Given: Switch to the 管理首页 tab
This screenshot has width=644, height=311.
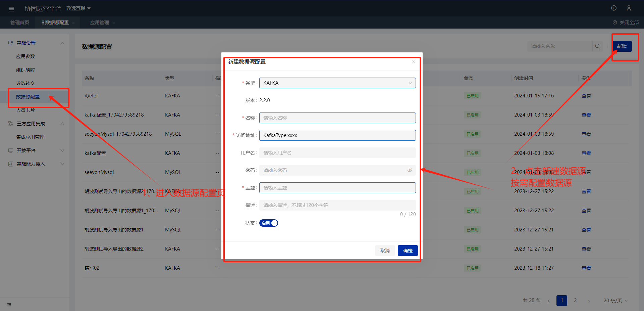Looking at the screenshot, I should (20, 23).
